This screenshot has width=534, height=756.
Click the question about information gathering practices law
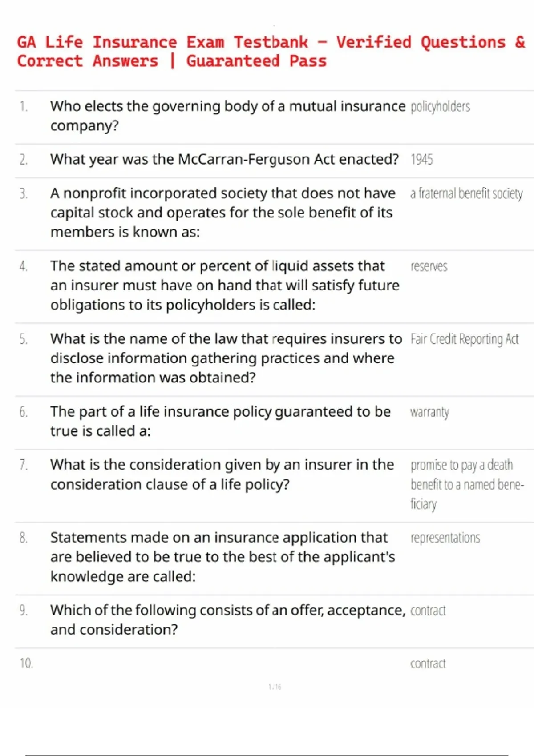[226, 358]
